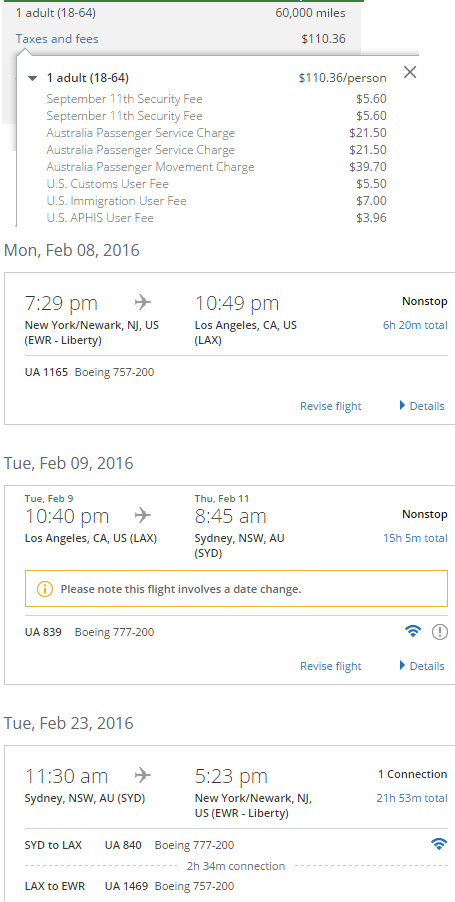The width and height of the screenshot is (455, 902).
Task: Click the $110.36/person fee header
Action: click(342, 78)
